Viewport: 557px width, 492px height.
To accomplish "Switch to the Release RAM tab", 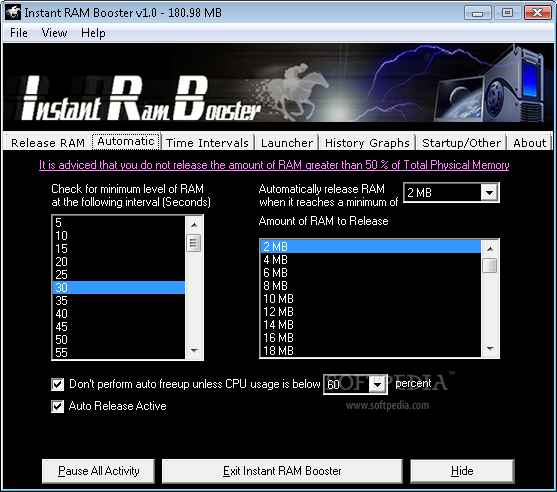I will pos(48,143).
